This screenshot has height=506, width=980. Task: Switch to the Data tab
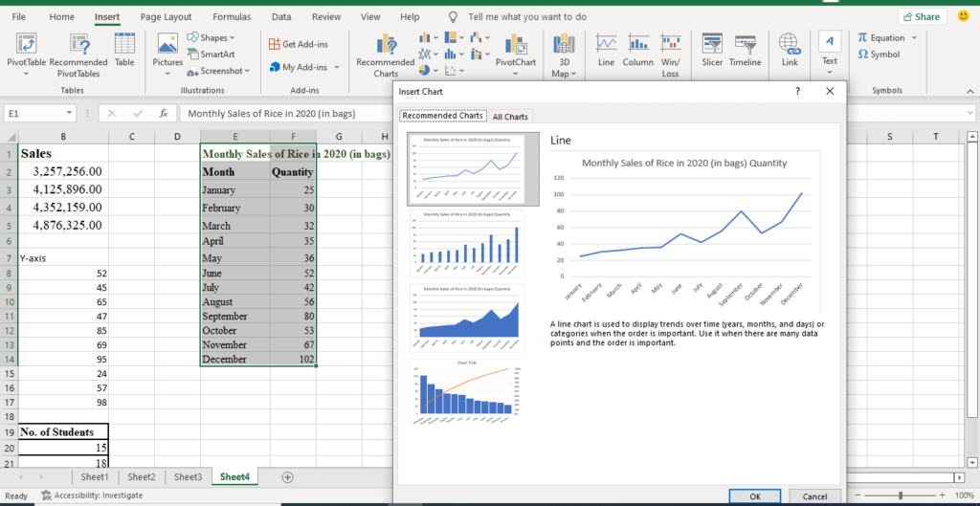pyautogui.click(x=281, y=17)
